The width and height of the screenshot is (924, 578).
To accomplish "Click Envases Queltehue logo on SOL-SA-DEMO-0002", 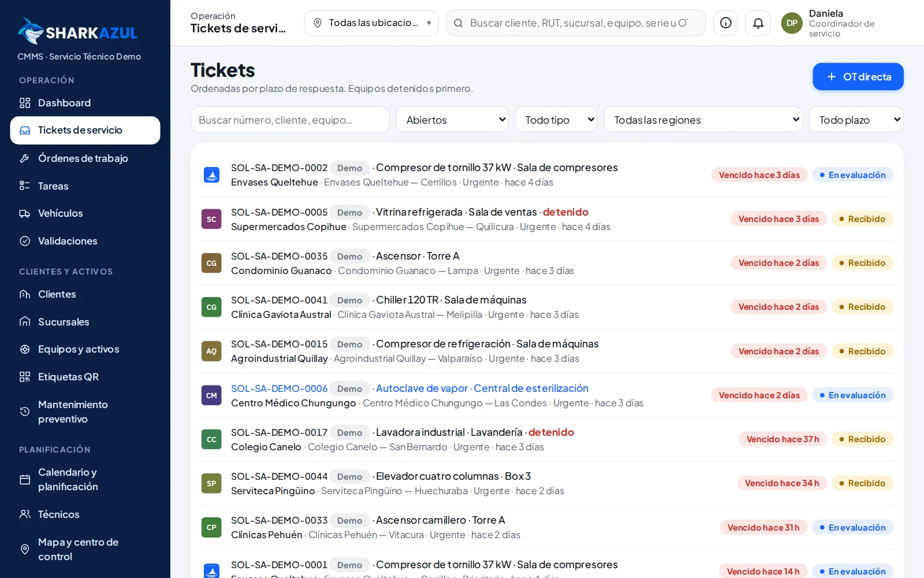I will (211, 175).
